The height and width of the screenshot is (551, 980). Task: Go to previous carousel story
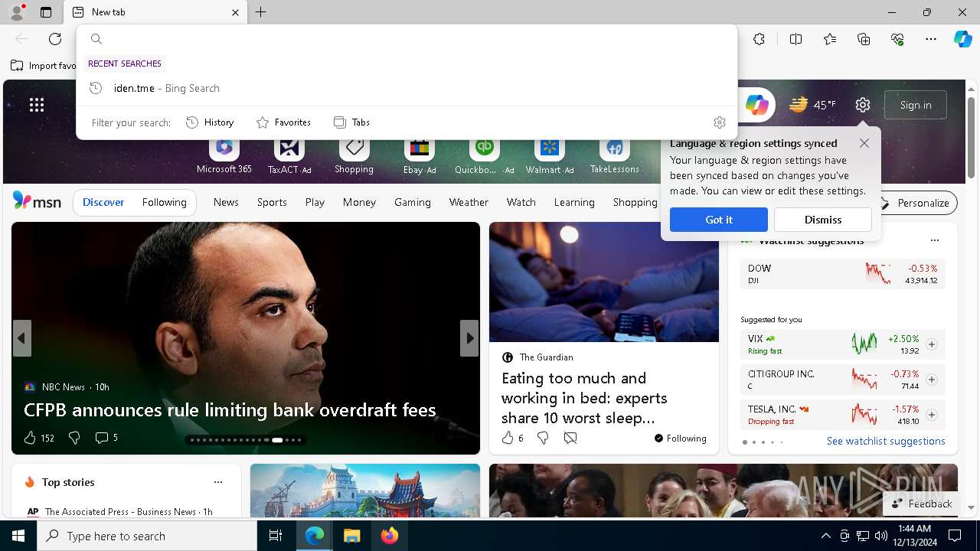(x=21, y=338)
